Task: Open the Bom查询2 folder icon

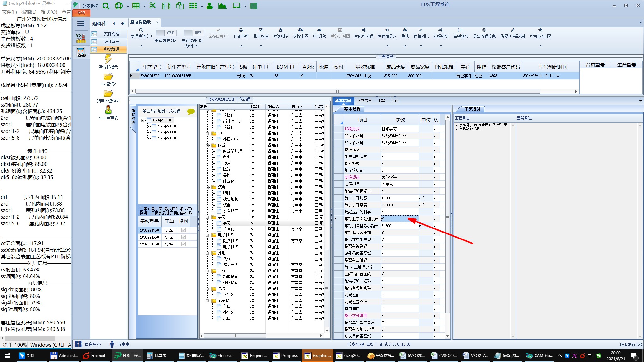Action: tap(108, 77)
